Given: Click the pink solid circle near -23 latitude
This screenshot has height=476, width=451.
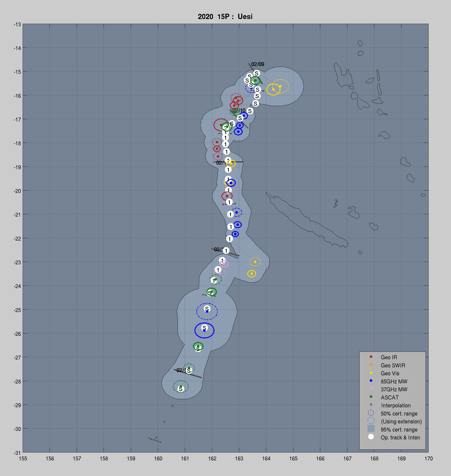Looking at the screenshot, I should [224, 264].
